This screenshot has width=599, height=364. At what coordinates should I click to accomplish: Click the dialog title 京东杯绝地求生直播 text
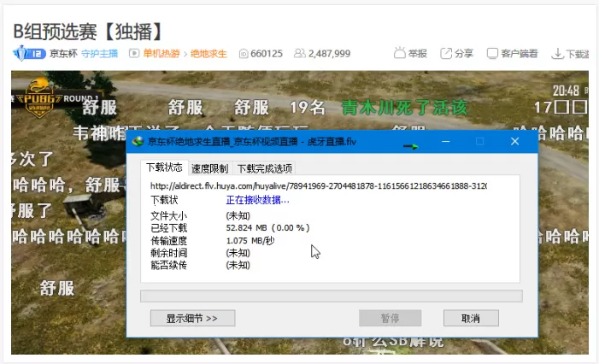(251, 142)
